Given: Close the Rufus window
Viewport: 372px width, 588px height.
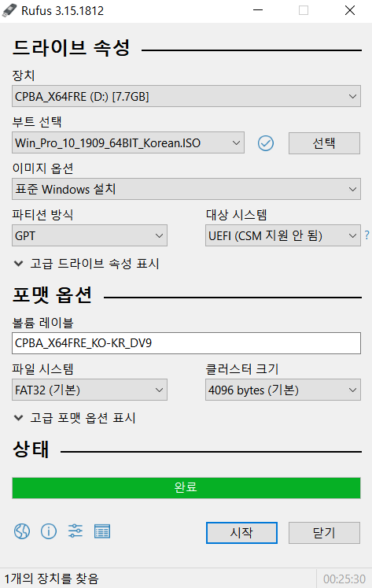Looking at the screenshot, I should [350, 10].
